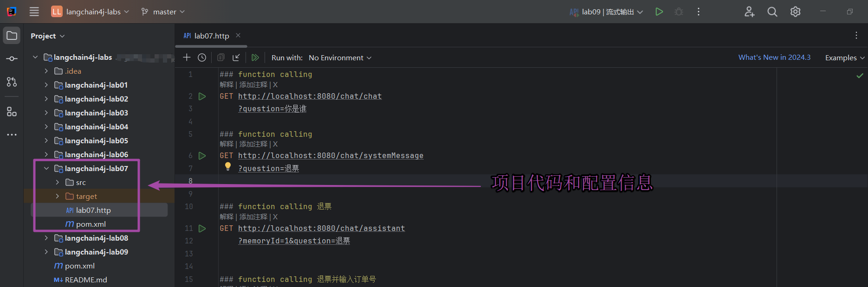Dismiss hint X above the assistant request

(x=275, y=217)
